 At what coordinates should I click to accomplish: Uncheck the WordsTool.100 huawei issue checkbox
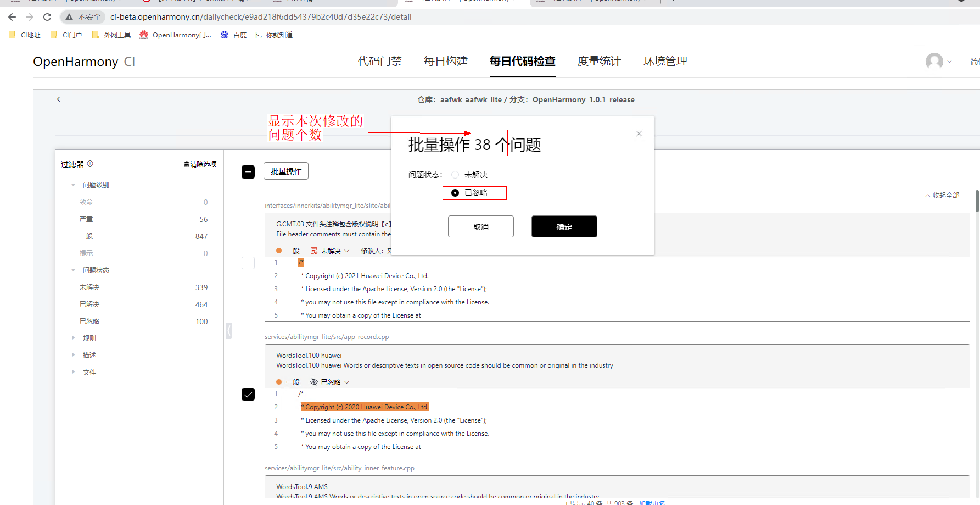click(x=248, y=394)
